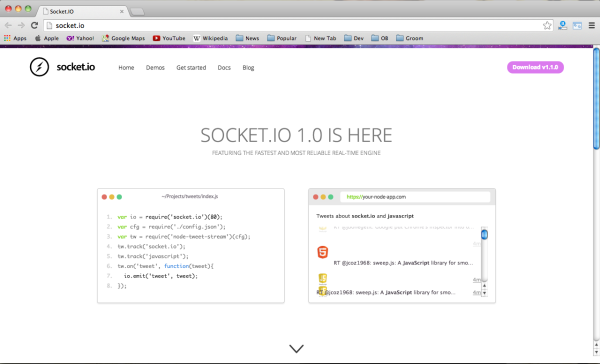Image resolution: width=600 pixels, height=364 pixels.
Task: Click code line with io.emit('tweet', tweet)
Action: pyautogui.click(x=161, y=276)
